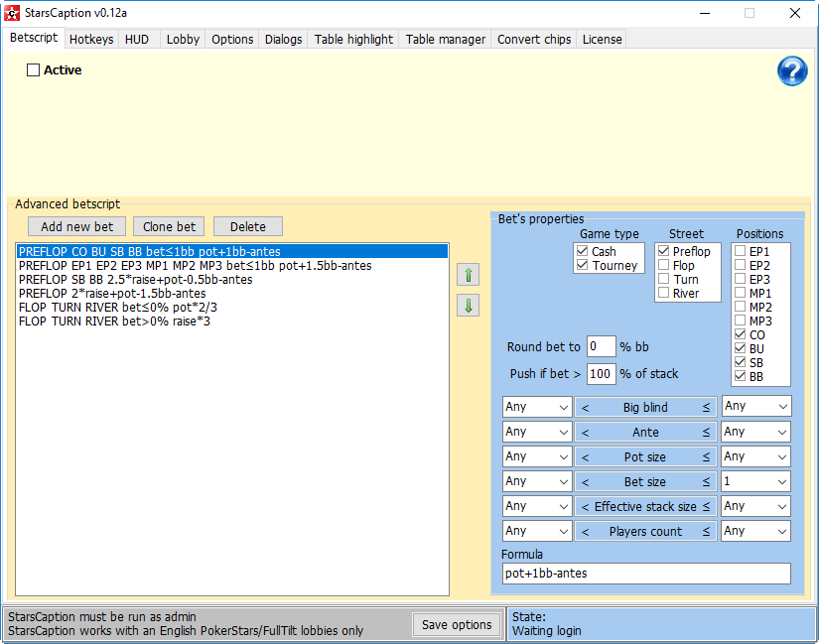This screenshot has height=644, width=819.
Task: Open the Table highlight tab
Action: (x=353, y=39)
